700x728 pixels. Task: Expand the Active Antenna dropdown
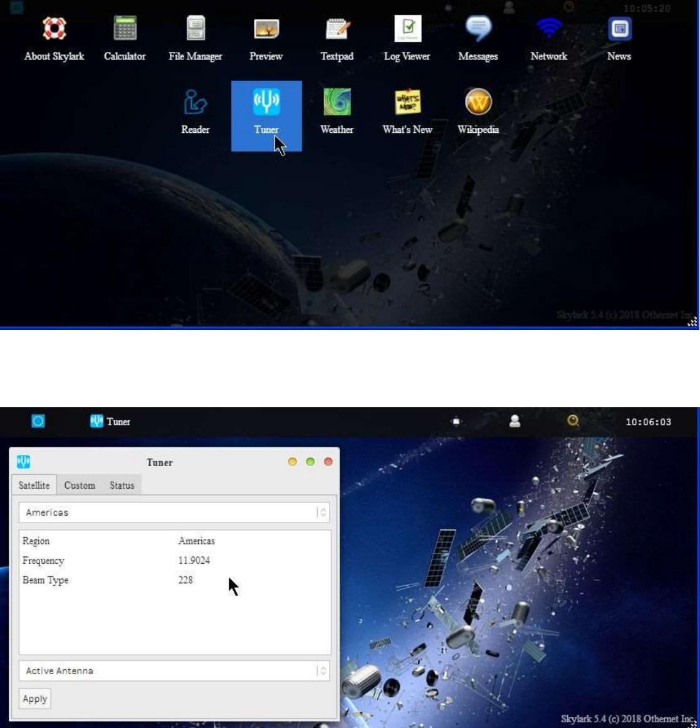tap(174, 671)
